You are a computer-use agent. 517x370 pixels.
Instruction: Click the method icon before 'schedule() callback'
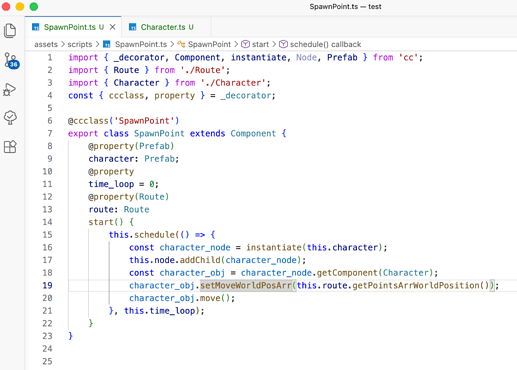click(283, 44)
